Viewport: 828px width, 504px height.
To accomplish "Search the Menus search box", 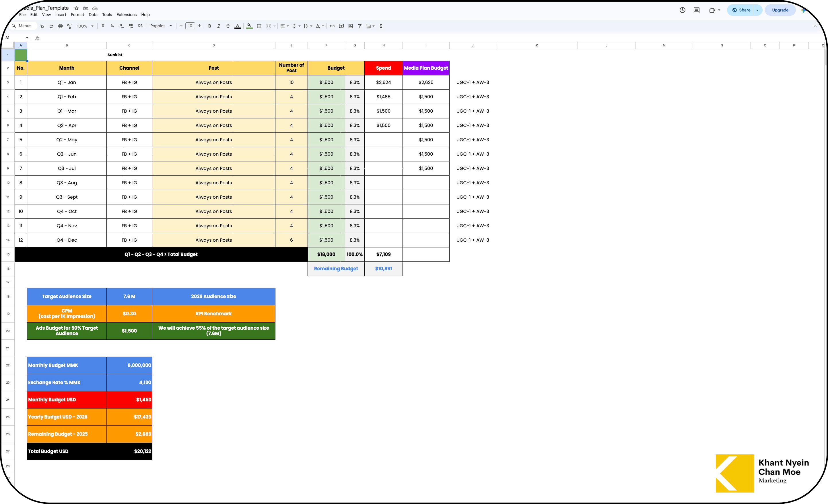I will (23, 26).
